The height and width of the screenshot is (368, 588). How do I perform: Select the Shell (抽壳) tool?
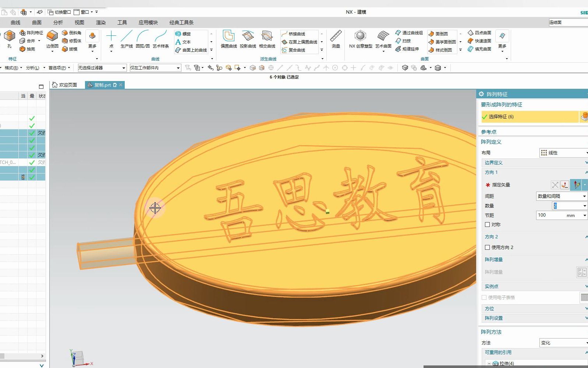click(28, 49)
